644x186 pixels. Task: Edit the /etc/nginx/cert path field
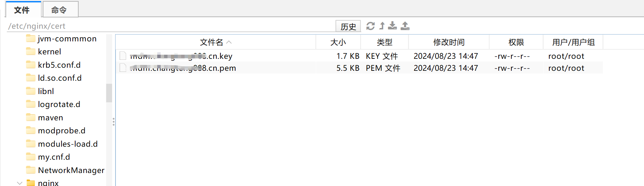(x=171, y=26)
